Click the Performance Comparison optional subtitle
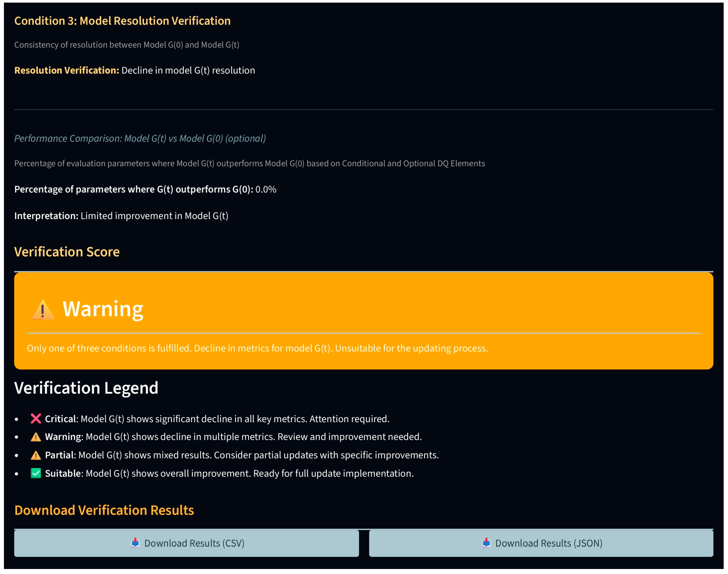Screen dimensions: 728x574 coord(140,138)
